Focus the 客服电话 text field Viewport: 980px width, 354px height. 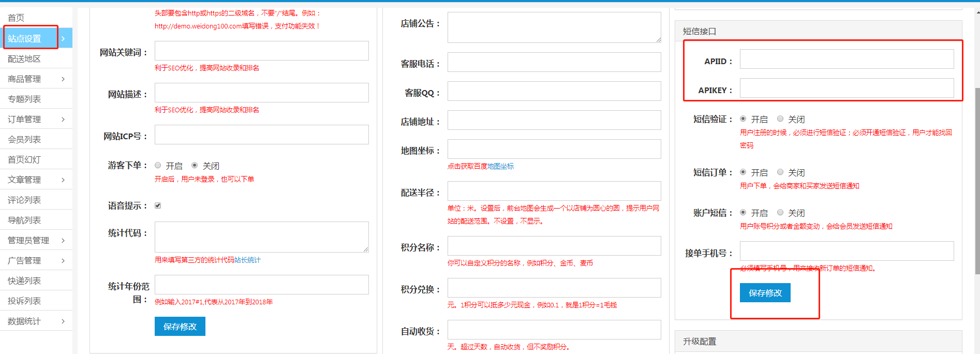pos(554,63)
